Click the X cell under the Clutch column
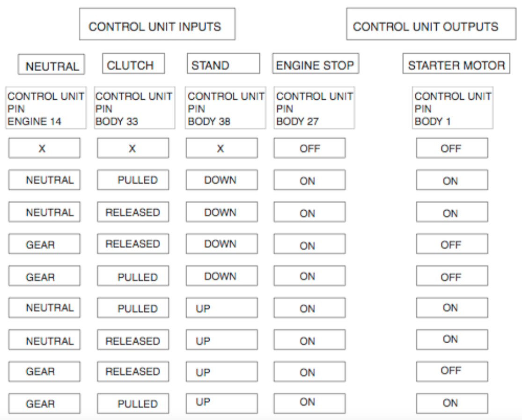The image size is (522, 420). (x=133, y=148)
